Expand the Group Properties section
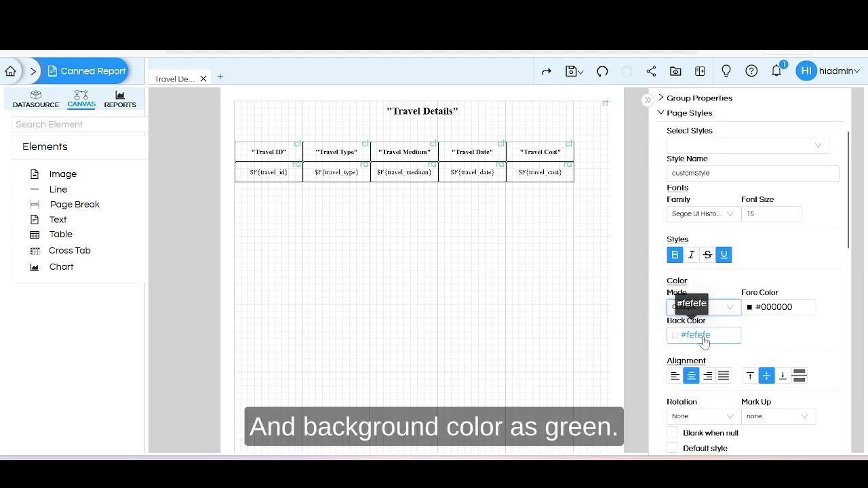The width and height of the screenshot is (868, 488). coord(695,98)
